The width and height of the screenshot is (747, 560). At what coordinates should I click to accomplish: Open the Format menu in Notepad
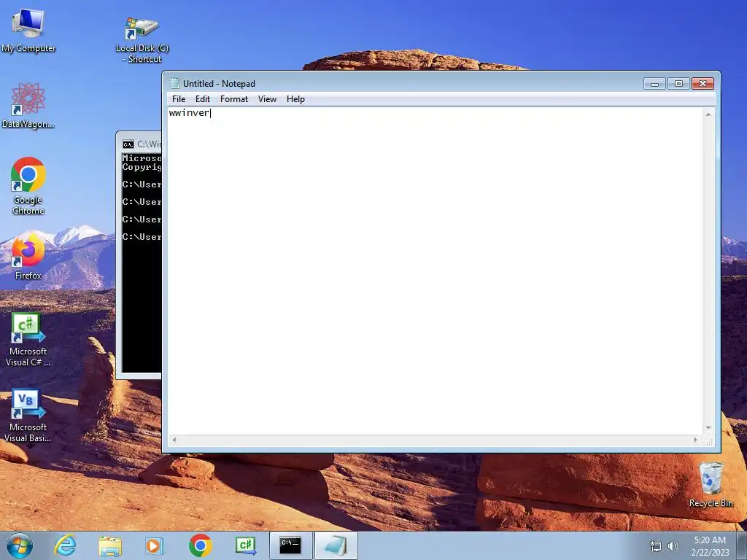(234, 99)
